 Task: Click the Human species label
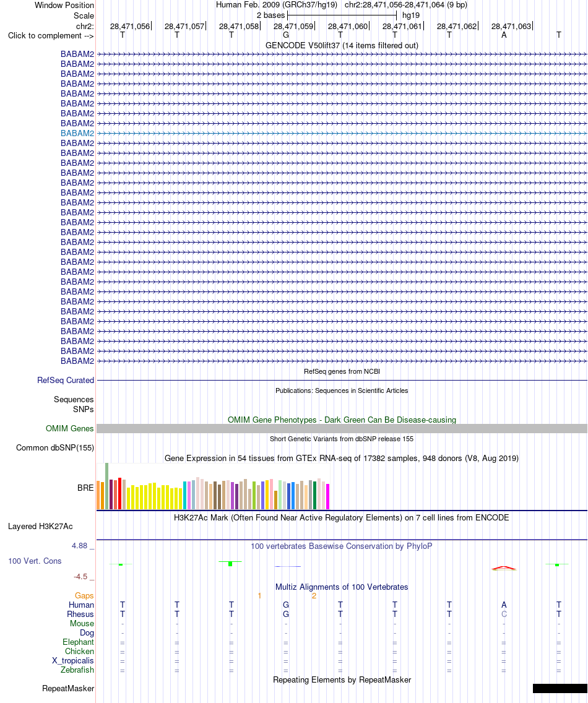point(81,605)
